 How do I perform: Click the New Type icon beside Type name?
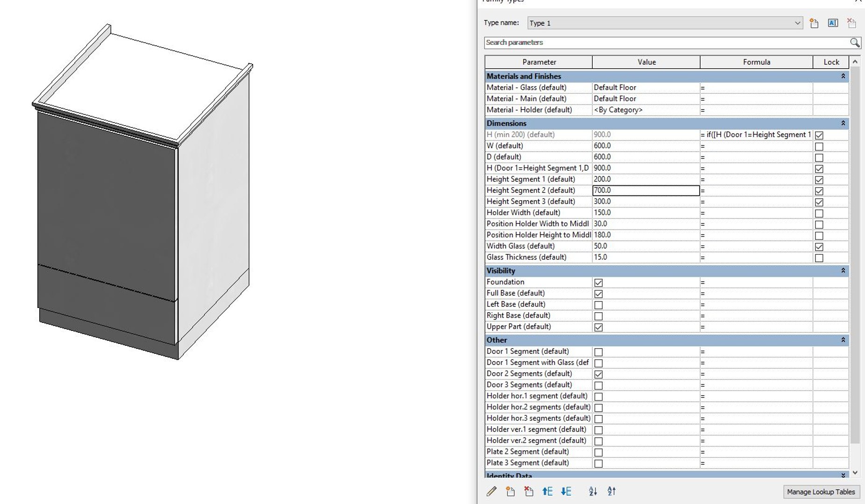[x=814, y=23]
